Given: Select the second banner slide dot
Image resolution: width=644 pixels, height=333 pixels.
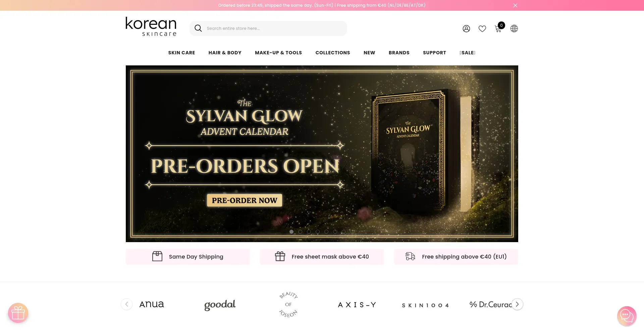Looking at the screenshot, I should point(300,232).
